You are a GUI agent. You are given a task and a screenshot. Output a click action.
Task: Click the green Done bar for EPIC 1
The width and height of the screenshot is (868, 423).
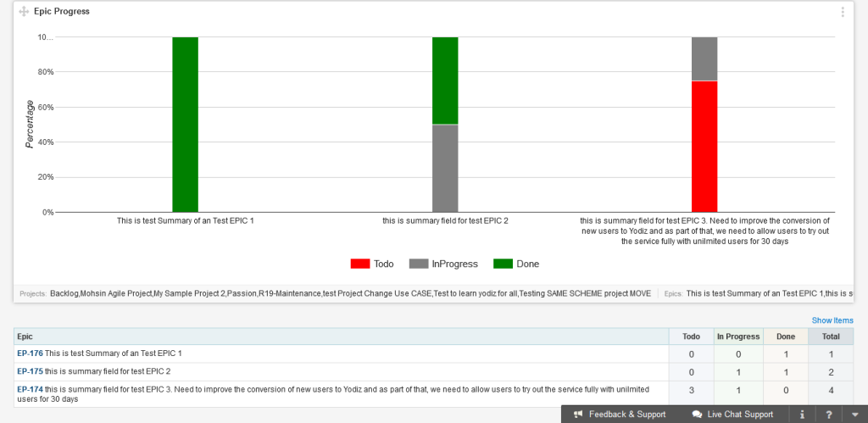point(185,125)
